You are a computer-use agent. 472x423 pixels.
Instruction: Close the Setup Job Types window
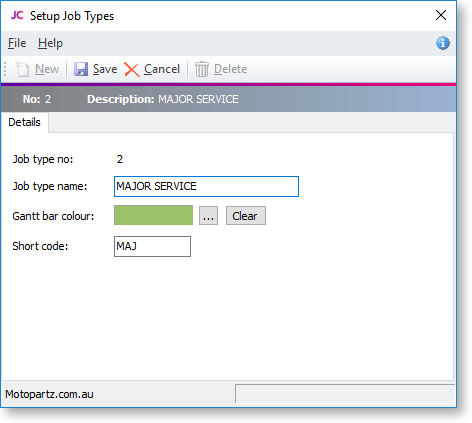(x=441, y=15)
